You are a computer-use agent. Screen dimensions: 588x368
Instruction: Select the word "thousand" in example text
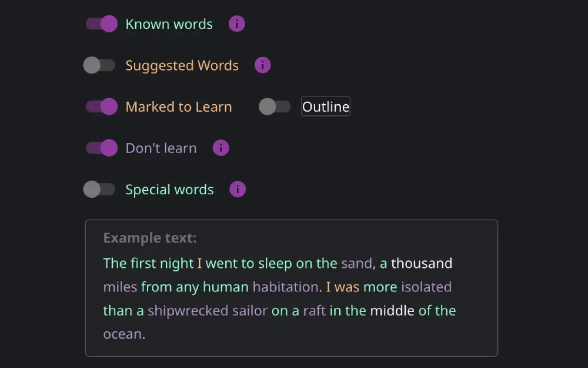(x=422, y=263)
